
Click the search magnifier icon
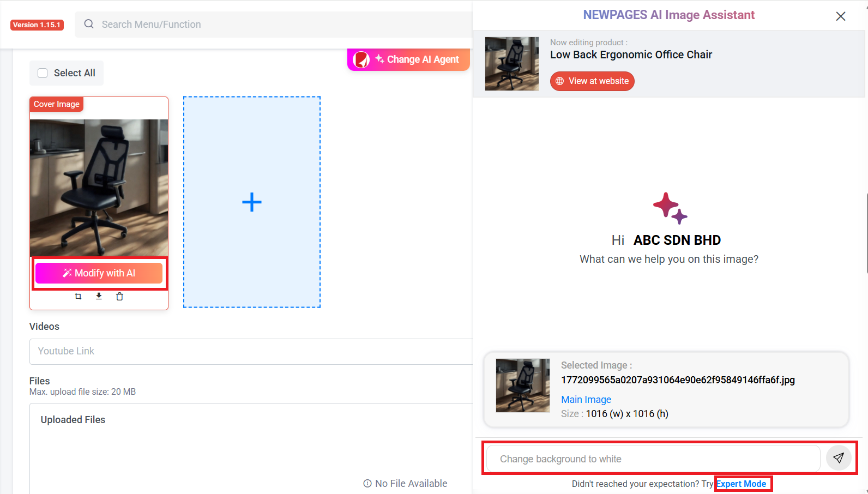pyautogui.click(x=89, y=24)
